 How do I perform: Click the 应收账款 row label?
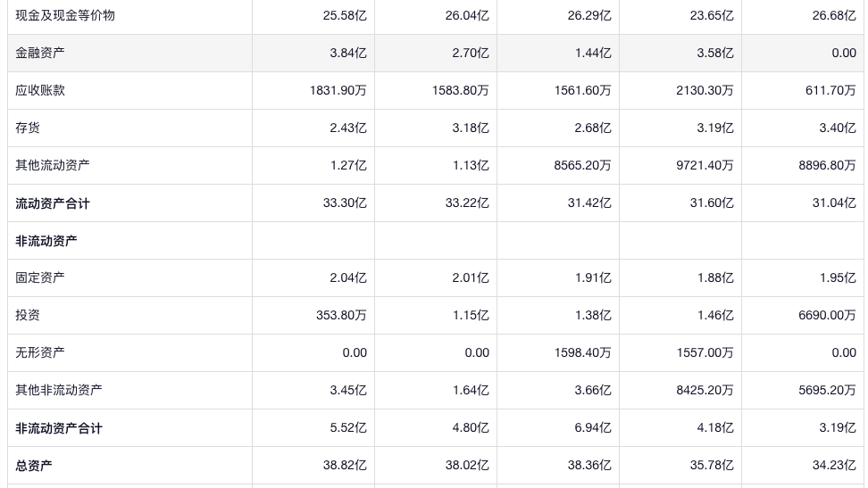(40, 90)
